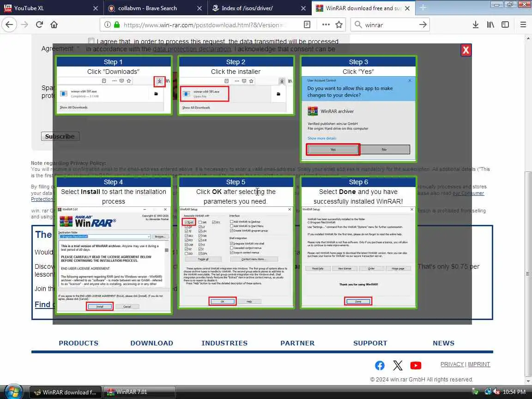Reload the current page

tap(39, 24)
